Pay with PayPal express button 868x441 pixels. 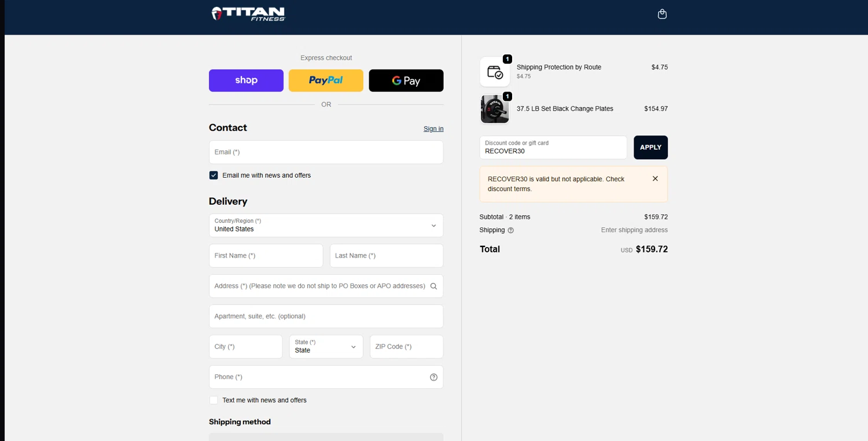click(x=326, y=80)
